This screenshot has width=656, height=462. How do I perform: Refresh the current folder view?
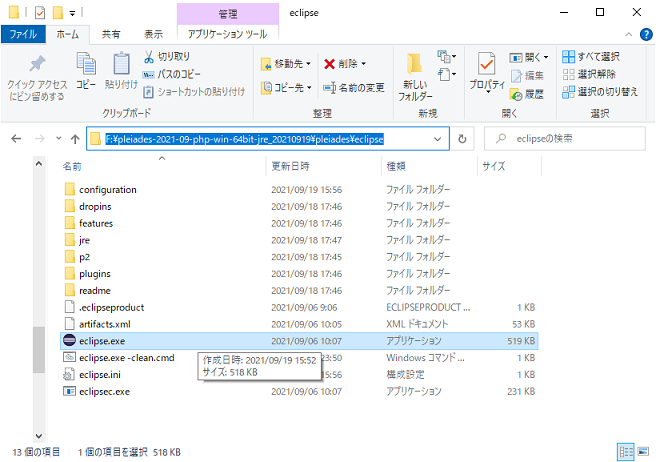pos(462,139)
